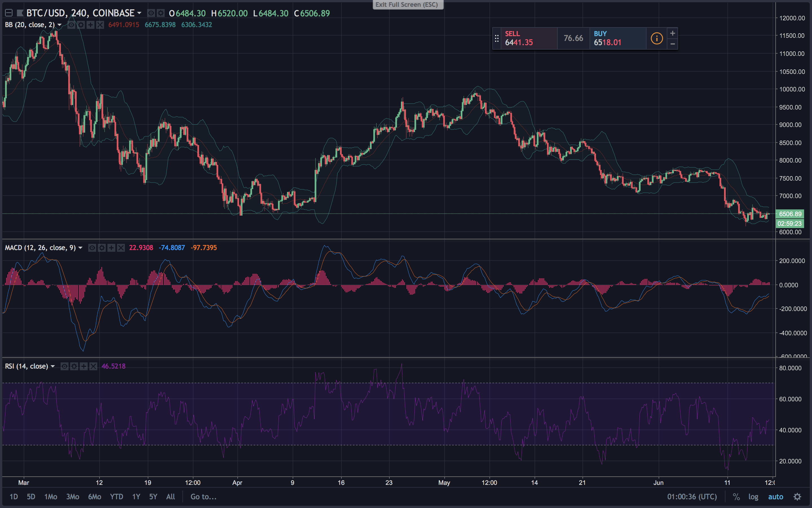Toggle percent scale mode
The image size is (812, 508).
click(x=736, y=497)
